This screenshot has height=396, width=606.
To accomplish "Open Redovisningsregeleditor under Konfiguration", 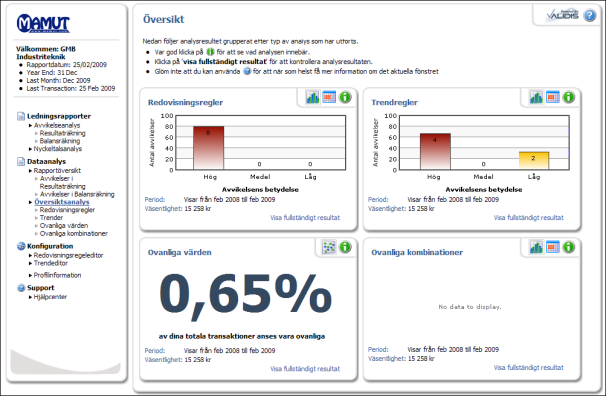I will click(68, 255).
